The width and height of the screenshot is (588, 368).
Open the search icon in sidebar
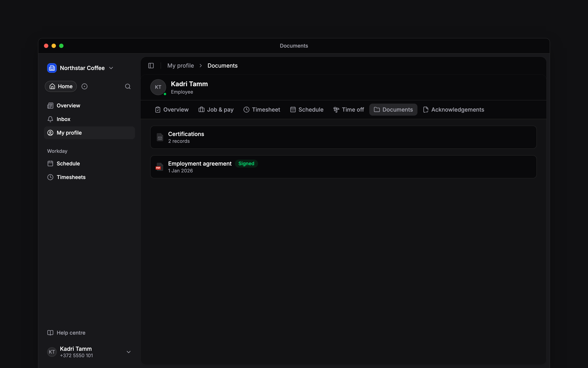tap(128, 86)
